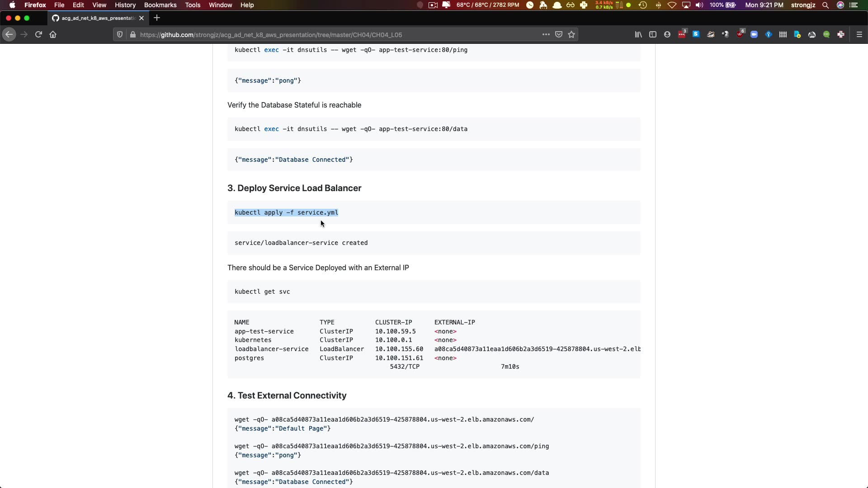Open a new browser tab
The height and width of the screenshot is (488, 868).
(157, 18)
